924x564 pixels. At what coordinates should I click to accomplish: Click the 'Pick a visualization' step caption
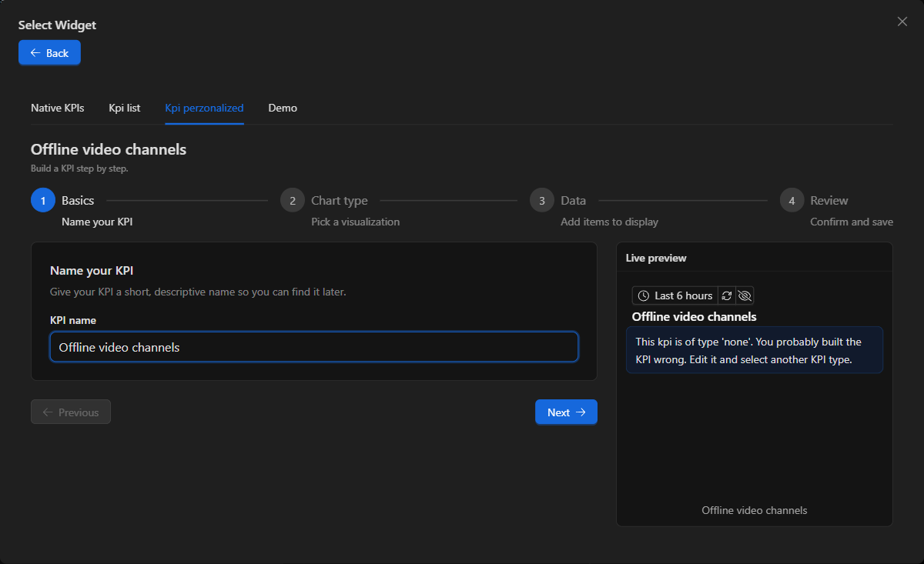(x=355, y=222)
